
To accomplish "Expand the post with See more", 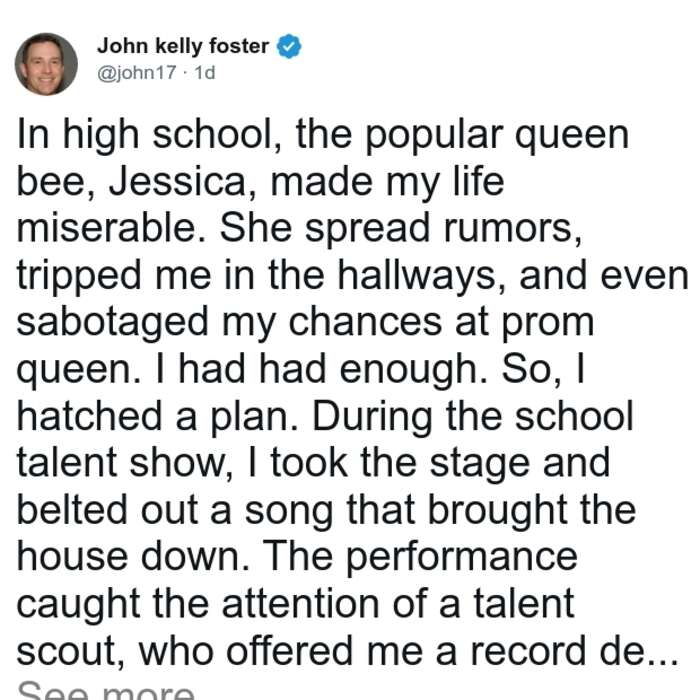I will (106, 691).
